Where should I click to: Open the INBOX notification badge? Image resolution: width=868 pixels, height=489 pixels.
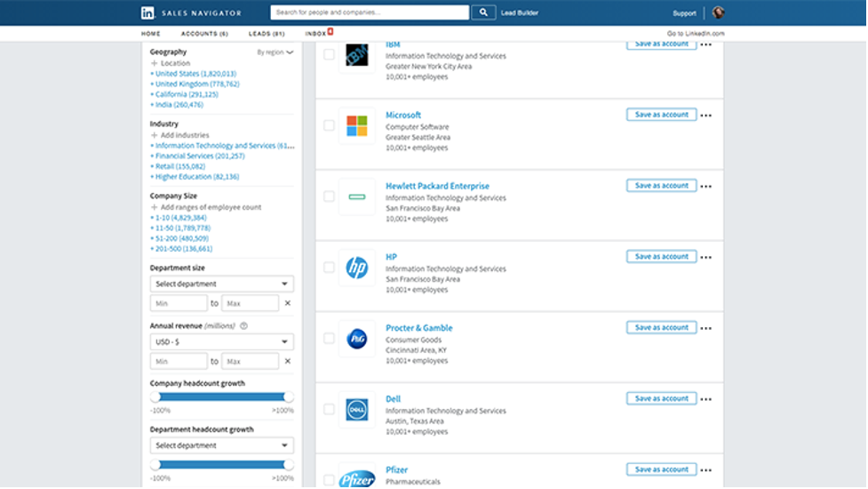pyautogui.click(x=330, y=32)
